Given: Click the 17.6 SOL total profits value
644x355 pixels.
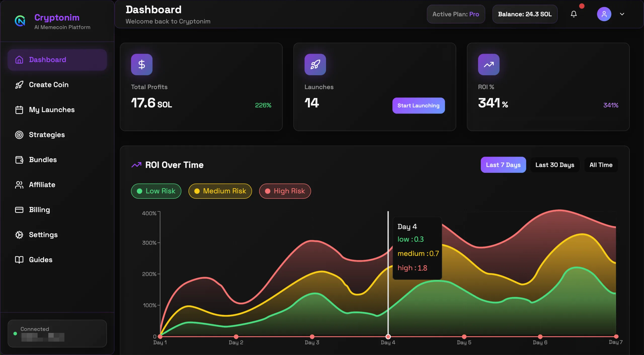Looking at the screenshot, I should 151,103.
